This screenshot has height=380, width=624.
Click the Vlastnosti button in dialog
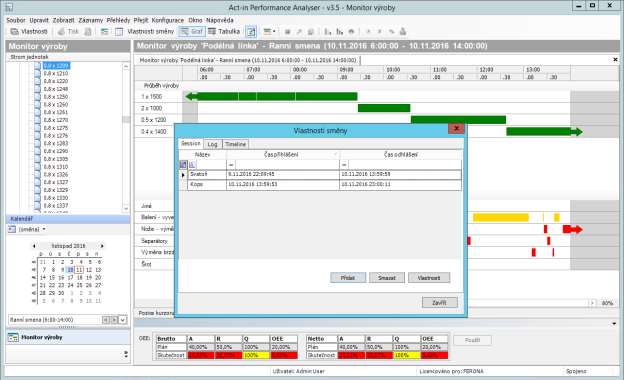pyautogui.click(x=429, y=278)
